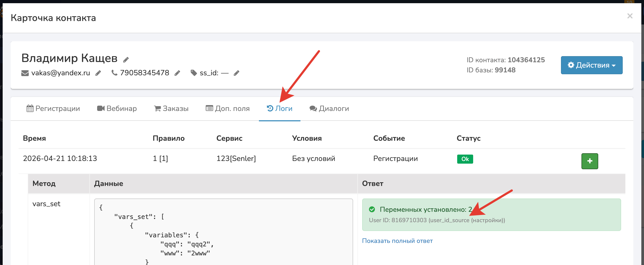Close the contact card dialog

[x=630, y=16]
